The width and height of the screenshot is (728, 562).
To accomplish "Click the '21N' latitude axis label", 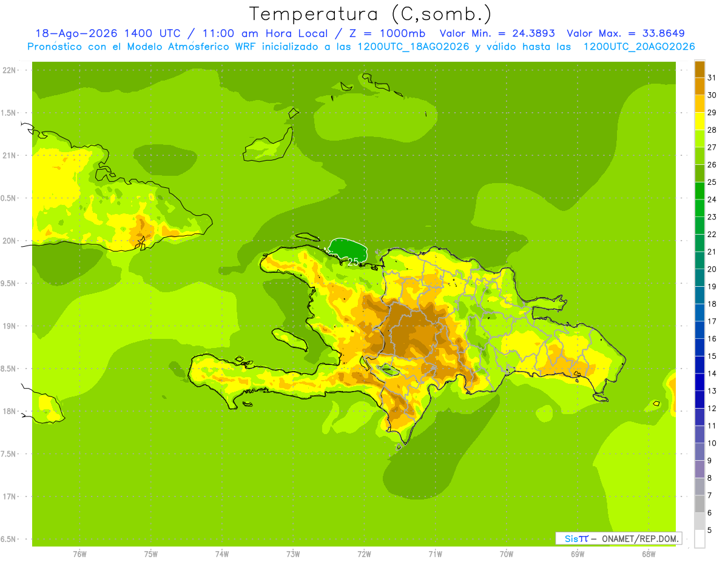I will 9,156.
